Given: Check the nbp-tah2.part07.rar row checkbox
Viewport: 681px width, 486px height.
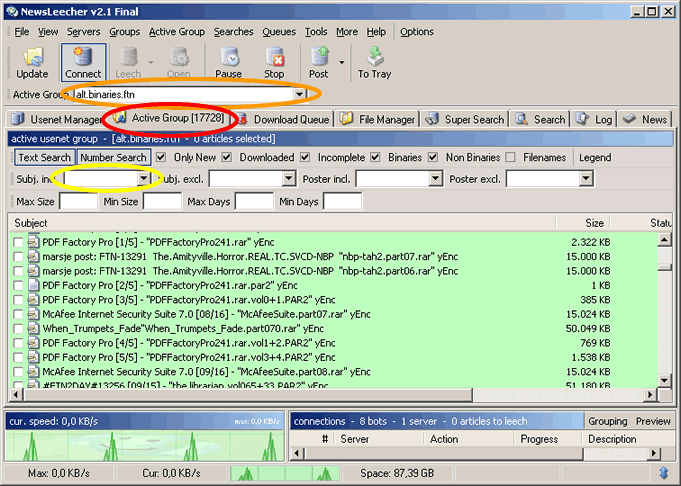Looking at the screenshot, I should [18, 257].
